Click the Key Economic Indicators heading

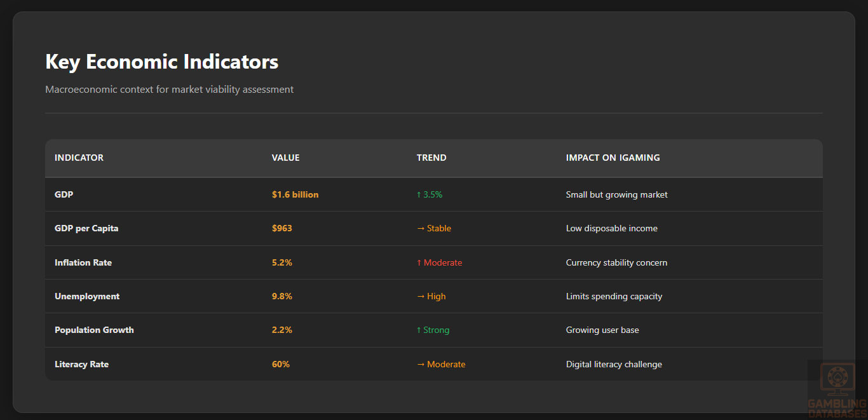[x=161, y=62]
